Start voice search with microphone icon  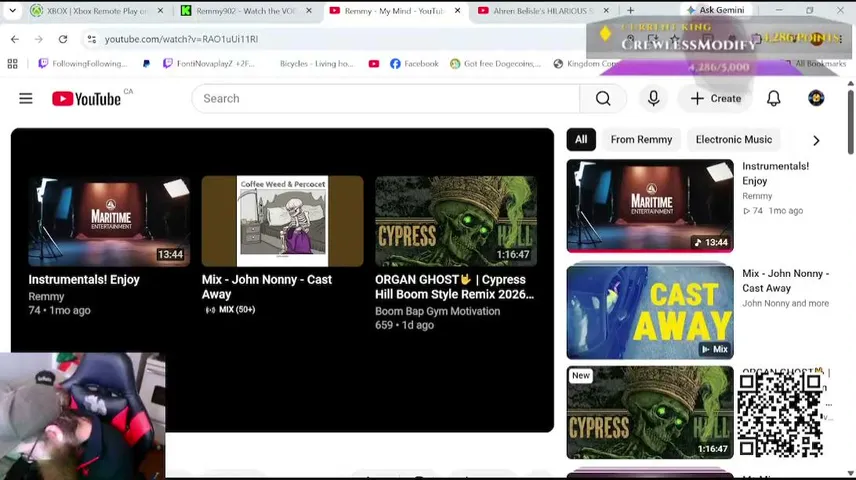coord(653,99)
